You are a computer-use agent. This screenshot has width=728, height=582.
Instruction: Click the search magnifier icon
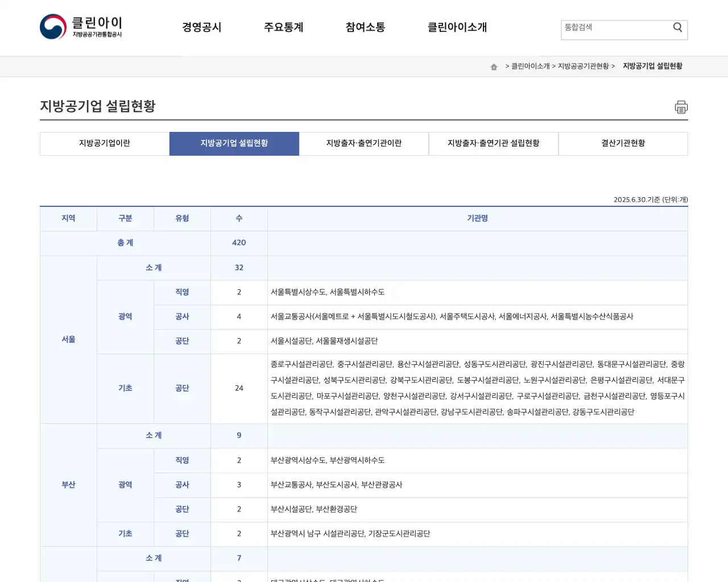[x=677, y=27]
